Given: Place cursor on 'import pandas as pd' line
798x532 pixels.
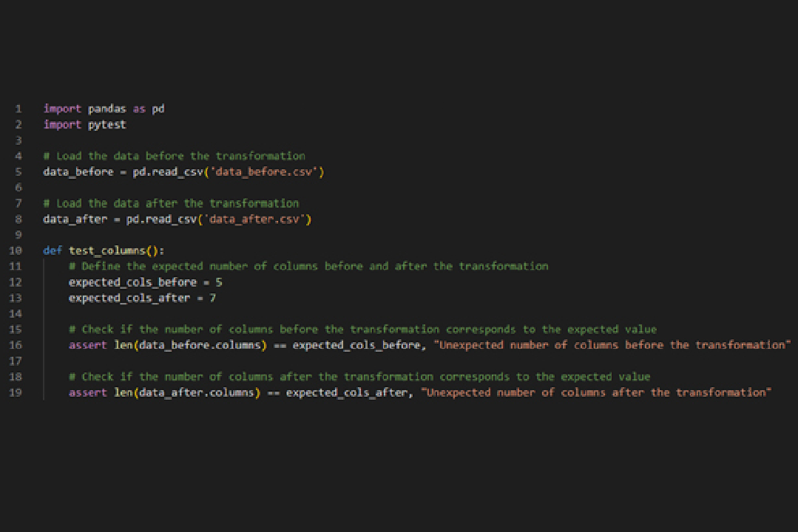Looking at the screenshot, I should 104,109.
